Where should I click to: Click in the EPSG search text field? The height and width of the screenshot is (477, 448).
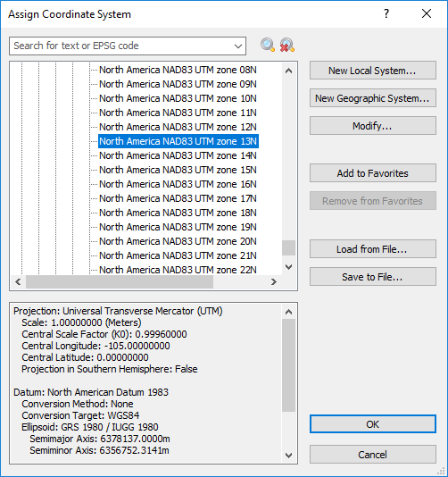(121, 46)
